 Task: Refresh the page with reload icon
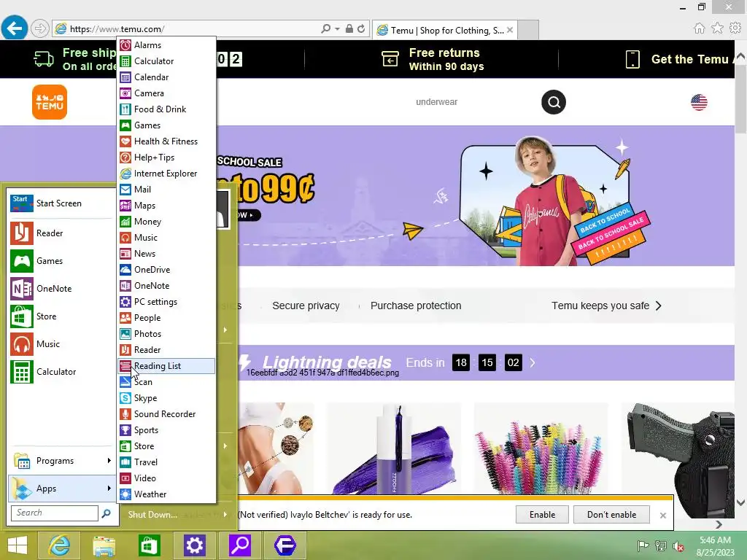(361, 28)
